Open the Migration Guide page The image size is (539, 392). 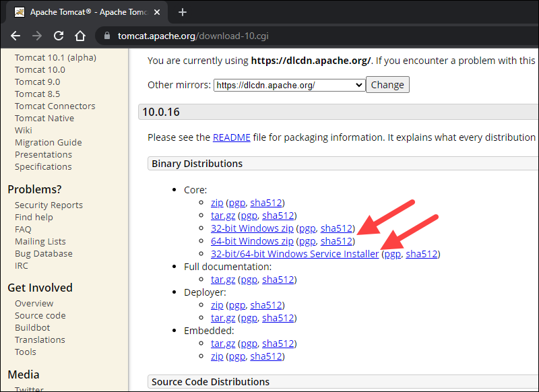(48, 142)
